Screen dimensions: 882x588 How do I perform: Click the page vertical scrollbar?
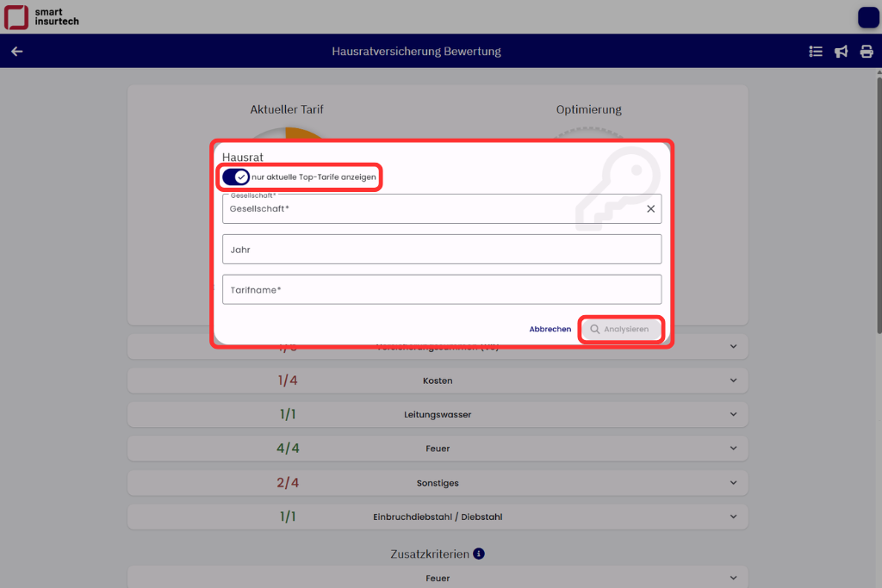[x=878, y=258]
